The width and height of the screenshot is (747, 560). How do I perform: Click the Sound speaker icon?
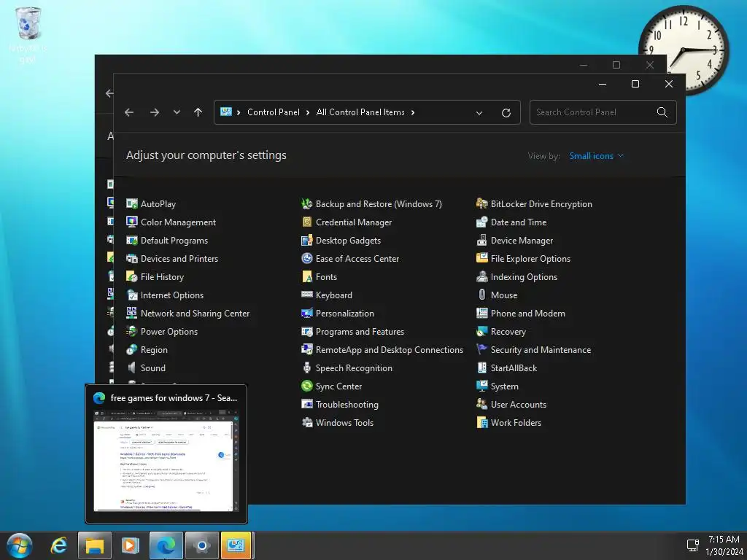(x=131, y=368)
